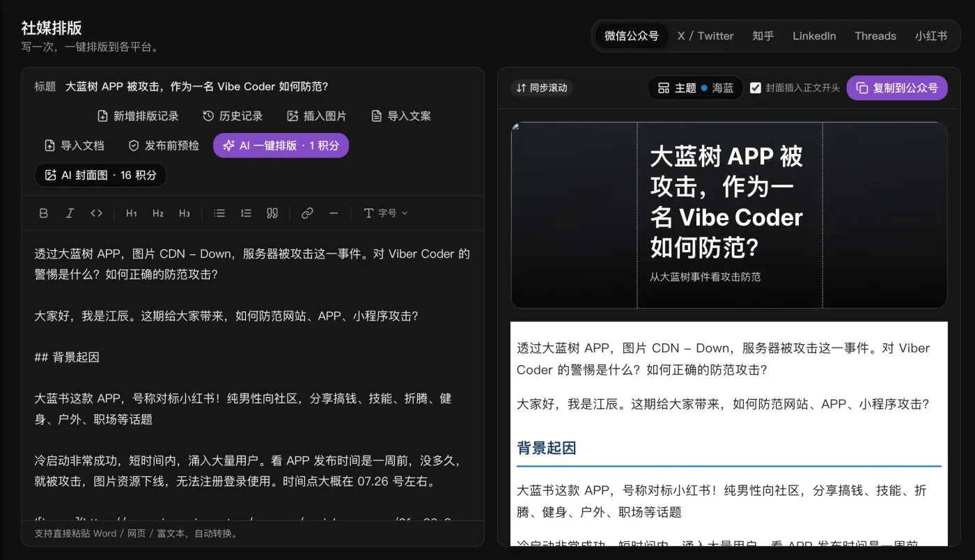The width and height of the screenshot is (975, 560).
Task: Apply Heading 1 style
Action: pyautogui.click(x=132, y=213)
